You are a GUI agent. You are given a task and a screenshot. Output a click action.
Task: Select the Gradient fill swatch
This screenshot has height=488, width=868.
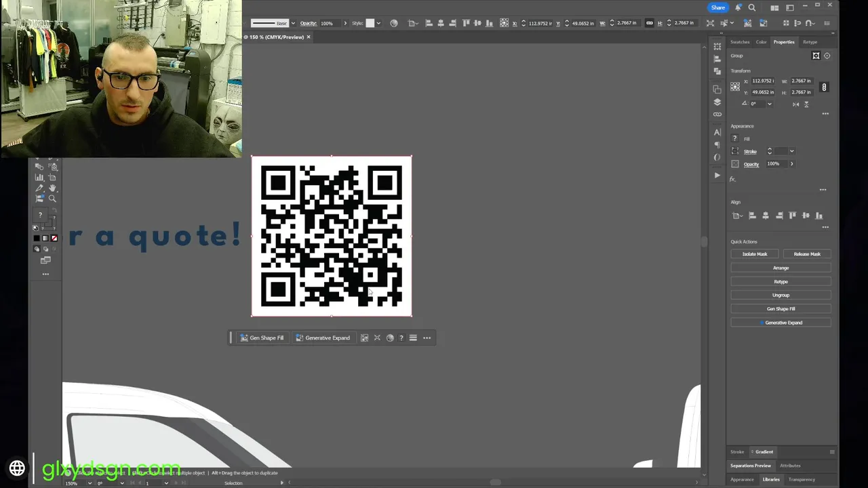pyautogui.click(x=45, y=238)
